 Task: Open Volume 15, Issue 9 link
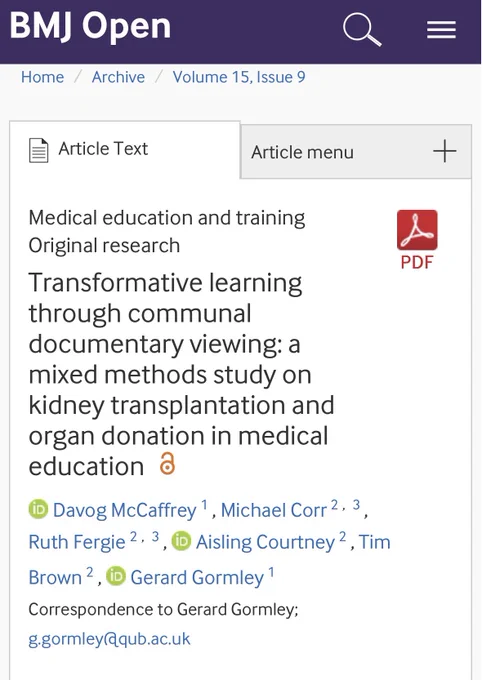[239, 77]
